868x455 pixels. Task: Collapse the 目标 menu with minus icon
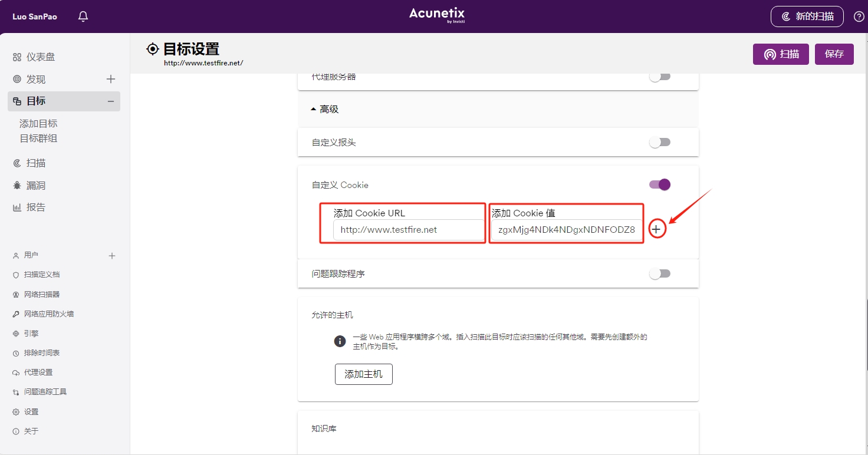point(110,101)
